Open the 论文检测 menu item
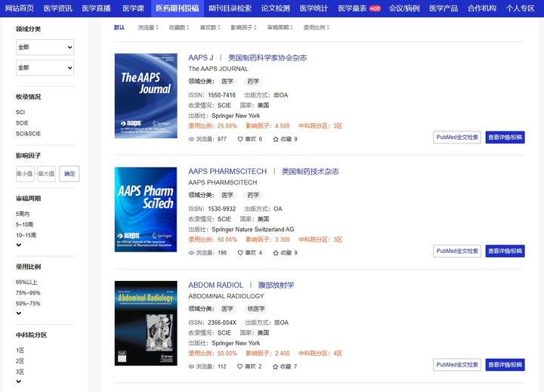Screen dimensions: 544x392 276,8
